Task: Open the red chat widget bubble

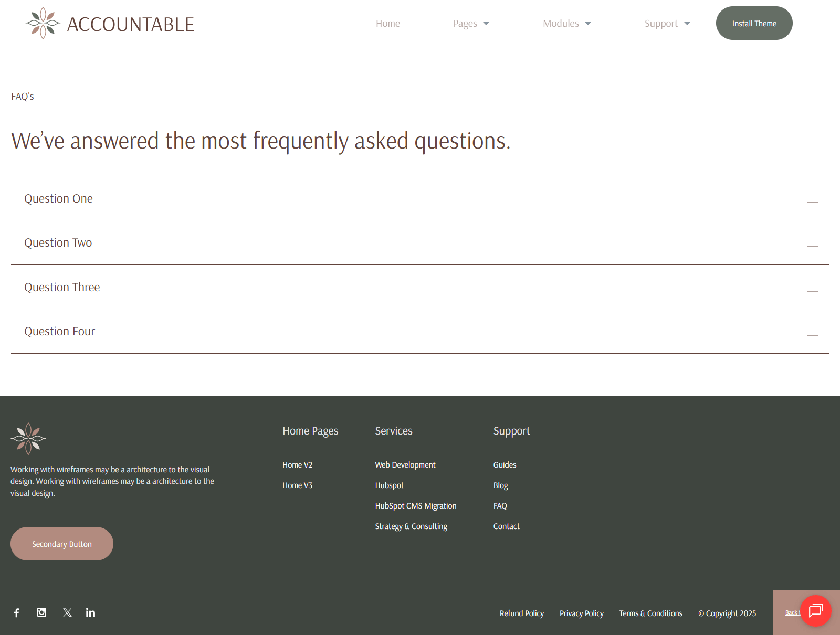Action: (x=815, y=610)
